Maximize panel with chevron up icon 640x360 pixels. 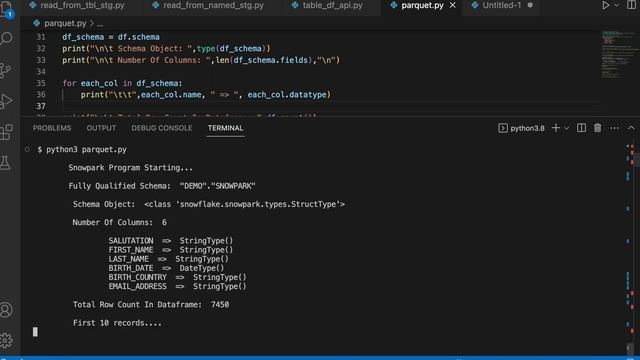pyautogui.click(x=631, y=128)
